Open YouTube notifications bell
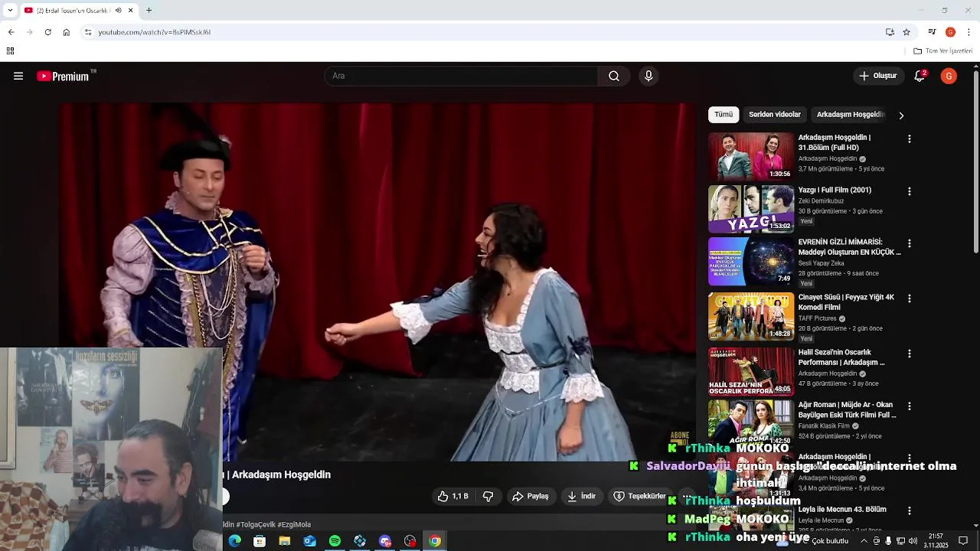 (920, 76)
